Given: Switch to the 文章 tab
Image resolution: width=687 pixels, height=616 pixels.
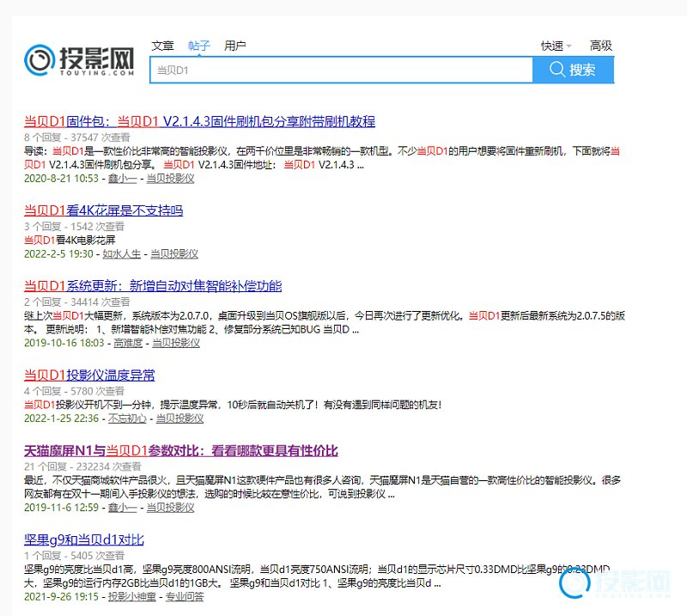Looking at the screenshot, I should 162,46.
